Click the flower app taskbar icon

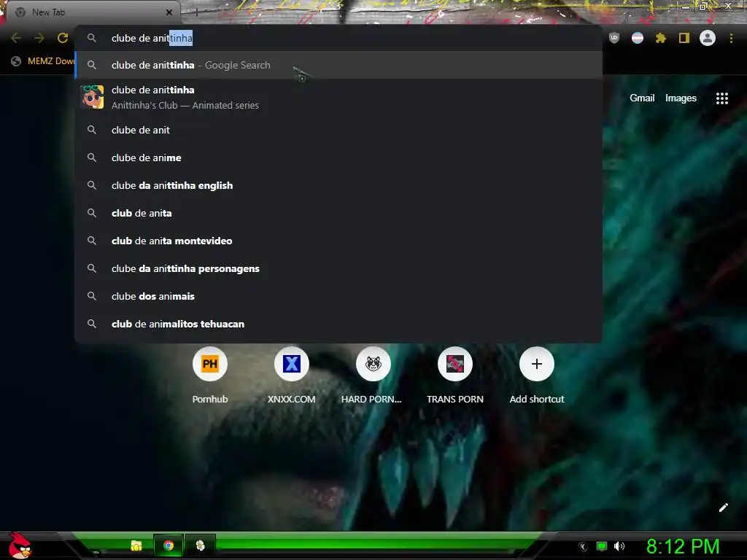coord(200,545)
